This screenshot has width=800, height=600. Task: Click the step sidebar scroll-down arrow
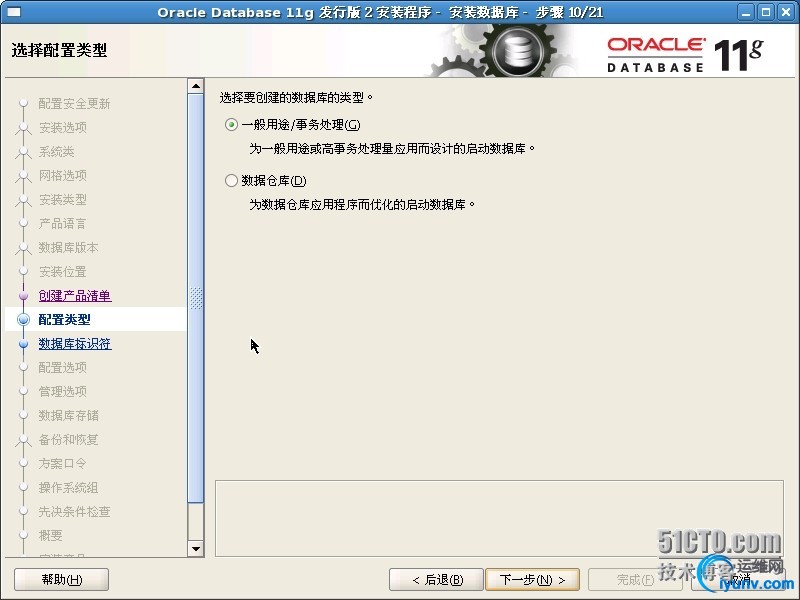tap(196, 549)
